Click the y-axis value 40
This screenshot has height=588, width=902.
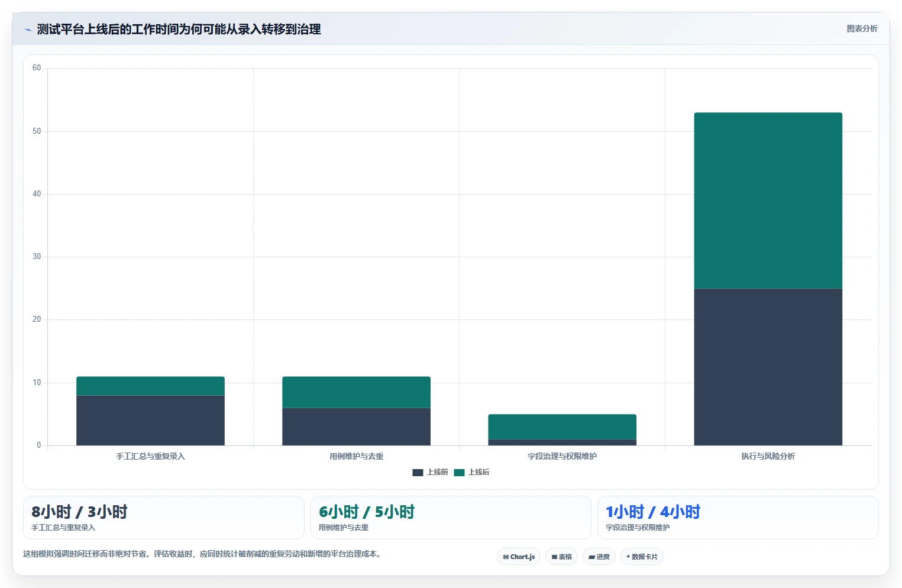(37, 194)
